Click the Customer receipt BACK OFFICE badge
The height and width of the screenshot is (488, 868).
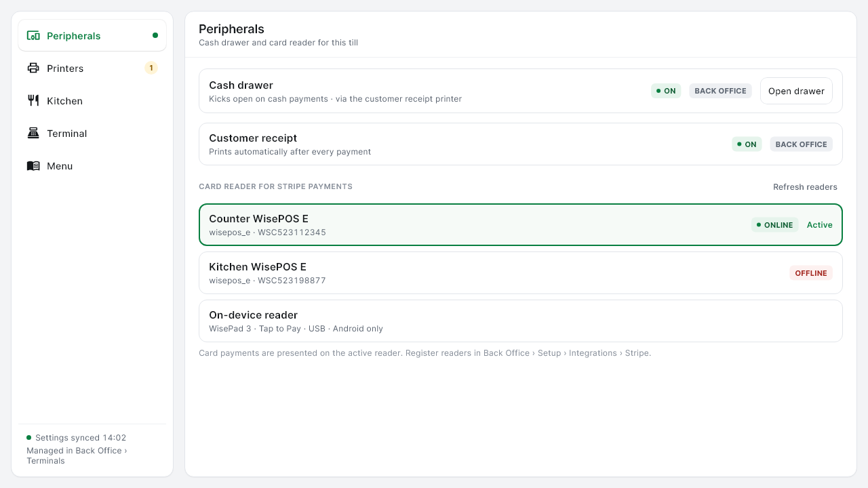[x=801, y=144]
